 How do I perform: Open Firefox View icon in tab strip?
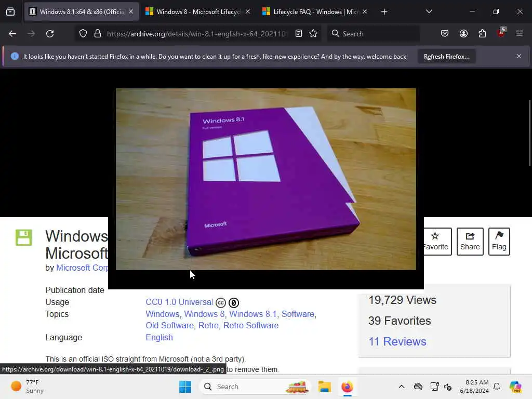10,12
